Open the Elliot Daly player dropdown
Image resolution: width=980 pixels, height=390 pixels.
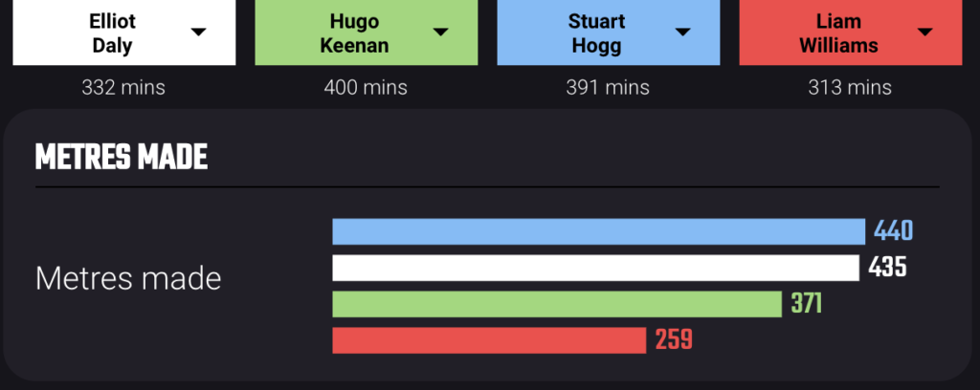[x=124, y=32]
